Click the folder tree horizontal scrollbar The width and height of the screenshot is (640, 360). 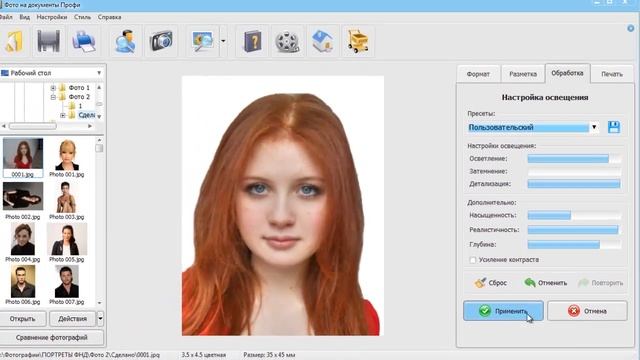coord(47,126)
